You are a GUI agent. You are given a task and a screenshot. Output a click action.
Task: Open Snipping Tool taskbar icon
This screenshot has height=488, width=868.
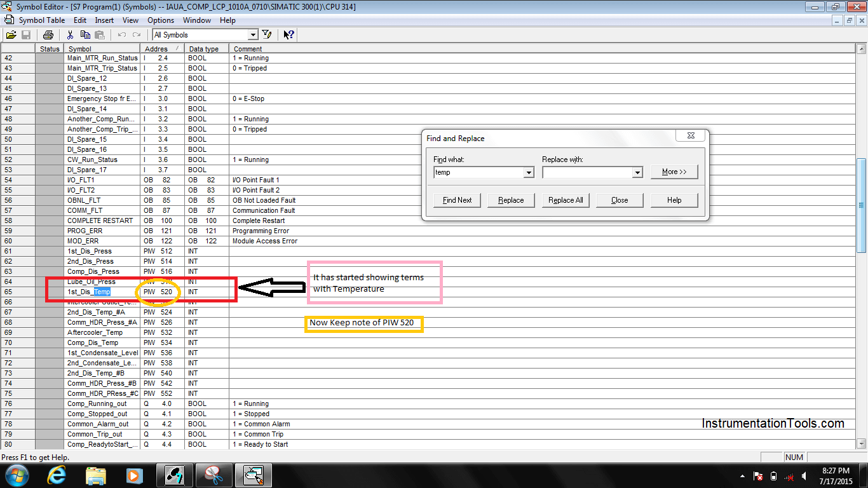tap(214, 475)
